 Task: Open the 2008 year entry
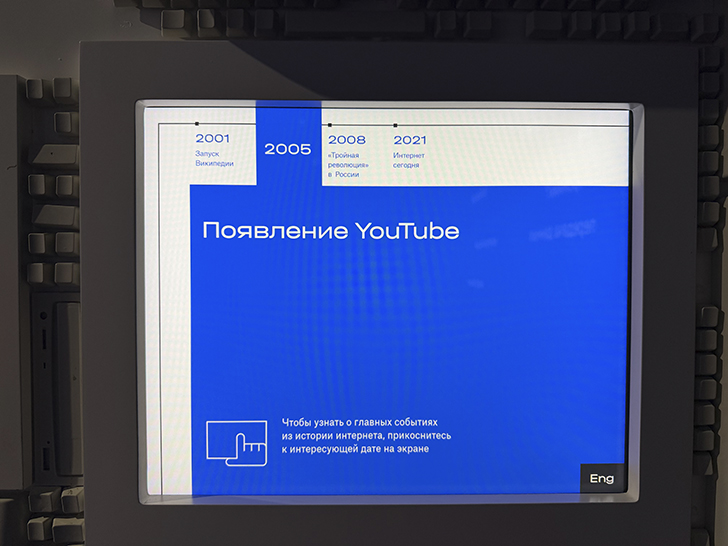click(347, 140)
